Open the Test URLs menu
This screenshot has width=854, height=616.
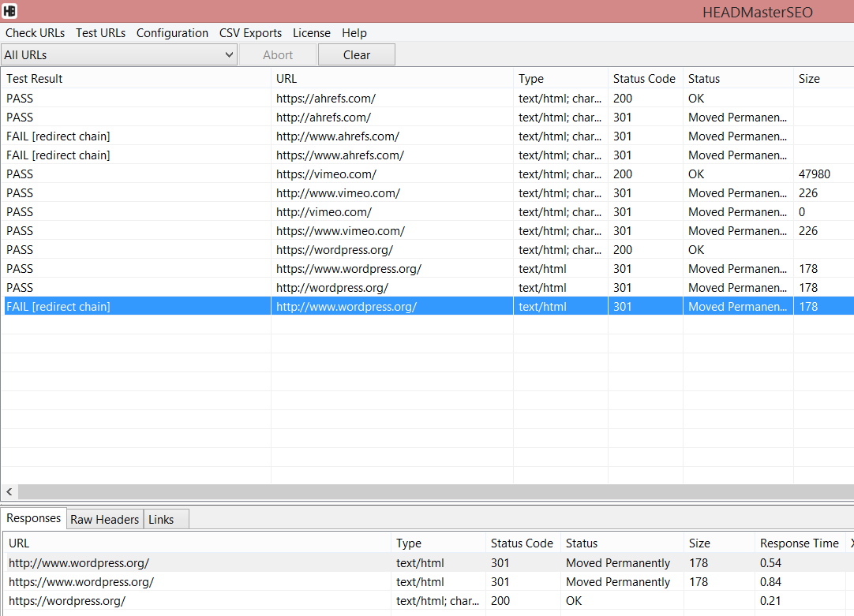[x=101, y=33]
